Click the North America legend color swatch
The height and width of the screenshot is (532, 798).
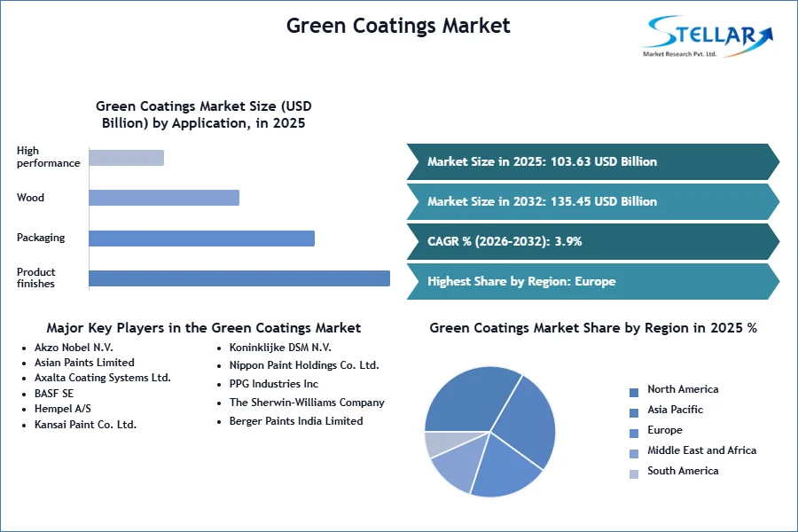(x=634, y=393)
